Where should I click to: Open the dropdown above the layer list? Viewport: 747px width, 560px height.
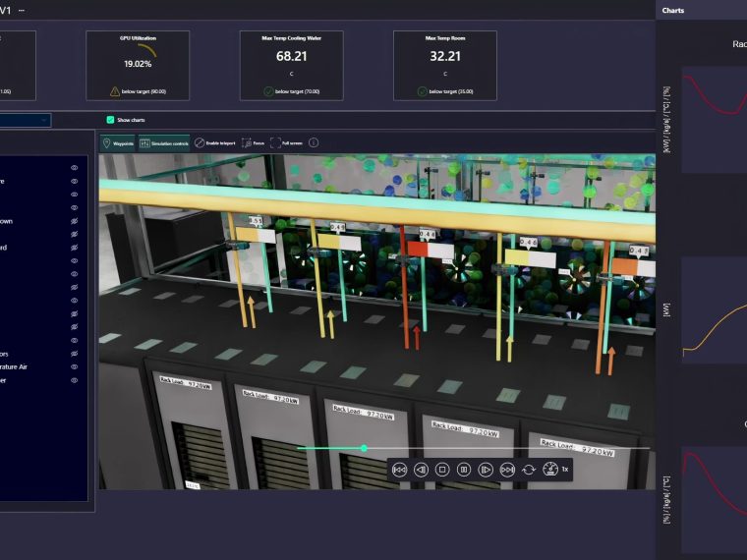pos(45,120)
